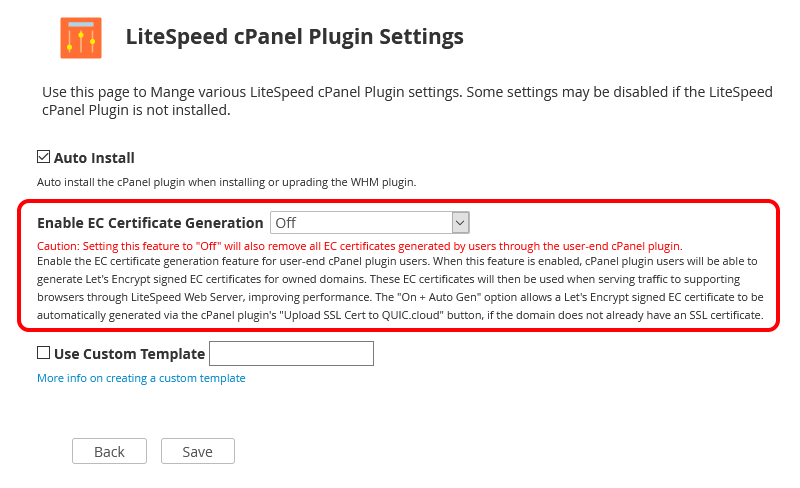
Task: Click the EC certificate feature description paragraph
Action: click(x=400, y=288)
